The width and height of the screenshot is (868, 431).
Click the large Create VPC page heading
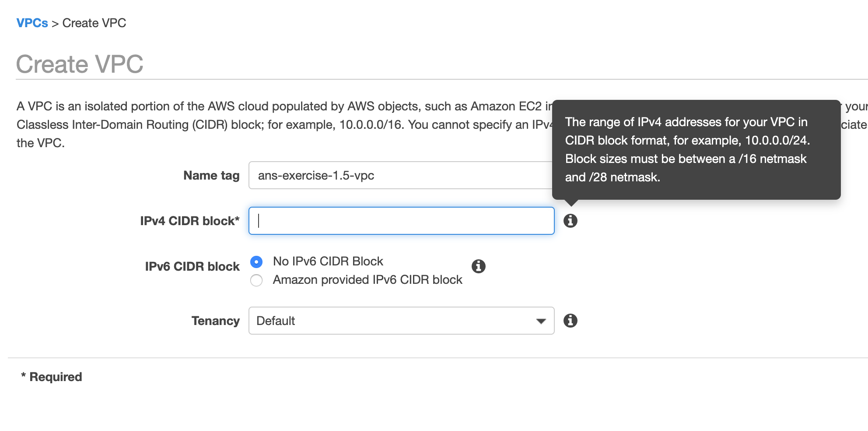[80, 64]
